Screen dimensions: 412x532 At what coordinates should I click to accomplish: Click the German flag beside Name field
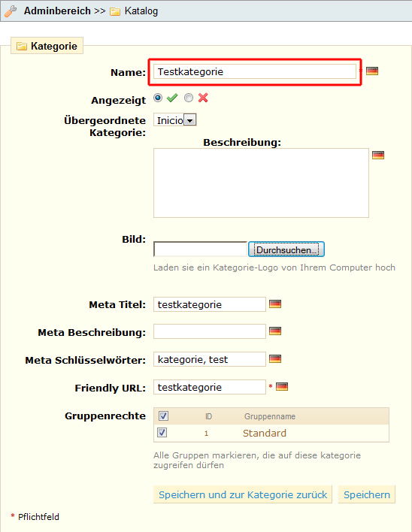click(372, 71)
